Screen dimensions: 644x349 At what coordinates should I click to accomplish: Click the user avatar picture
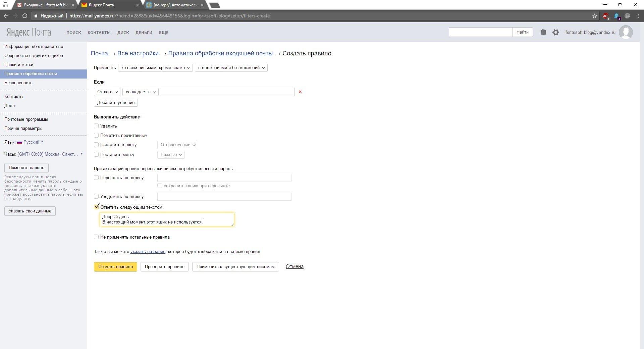[626, 32]
